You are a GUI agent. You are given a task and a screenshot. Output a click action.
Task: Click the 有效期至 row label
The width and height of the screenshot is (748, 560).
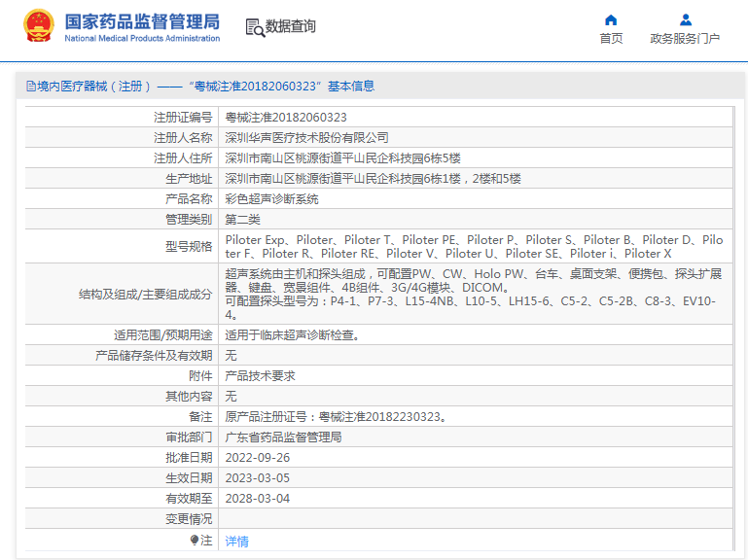click(x=189, y=499)
